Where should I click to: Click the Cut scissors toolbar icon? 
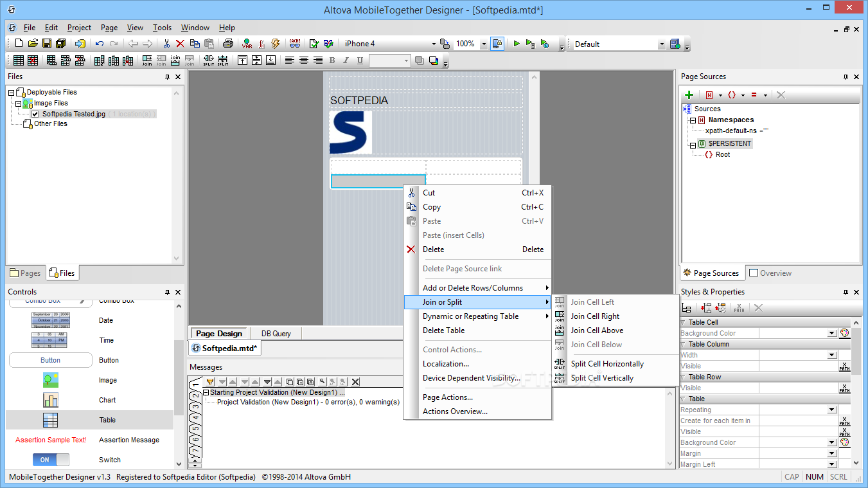166,44
